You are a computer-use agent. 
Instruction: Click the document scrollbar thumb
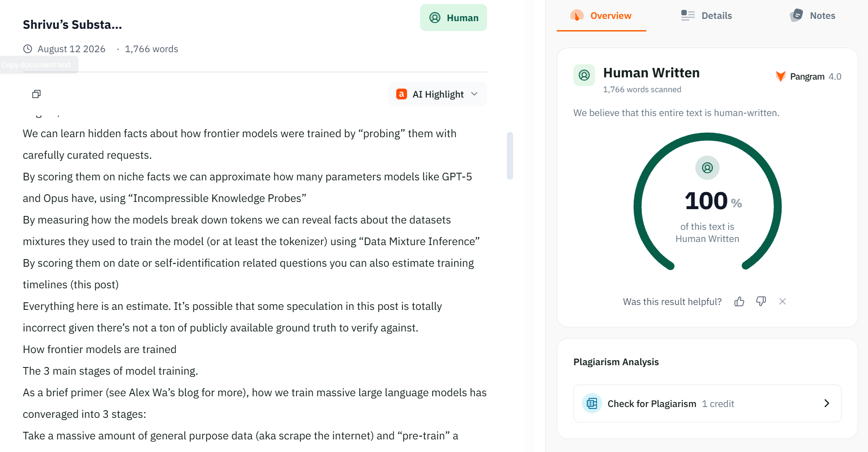tap(510, 156)
